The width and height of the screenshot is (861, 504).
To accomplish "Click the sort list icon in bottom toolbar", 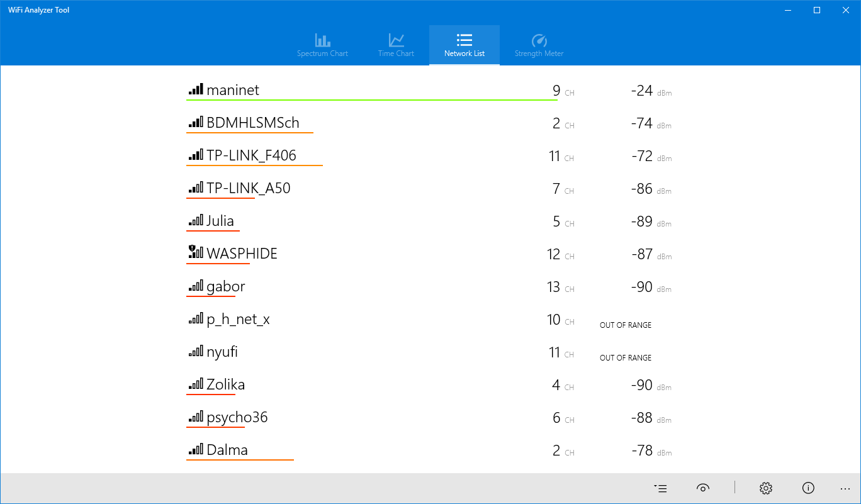I will [x=660, y=488].
